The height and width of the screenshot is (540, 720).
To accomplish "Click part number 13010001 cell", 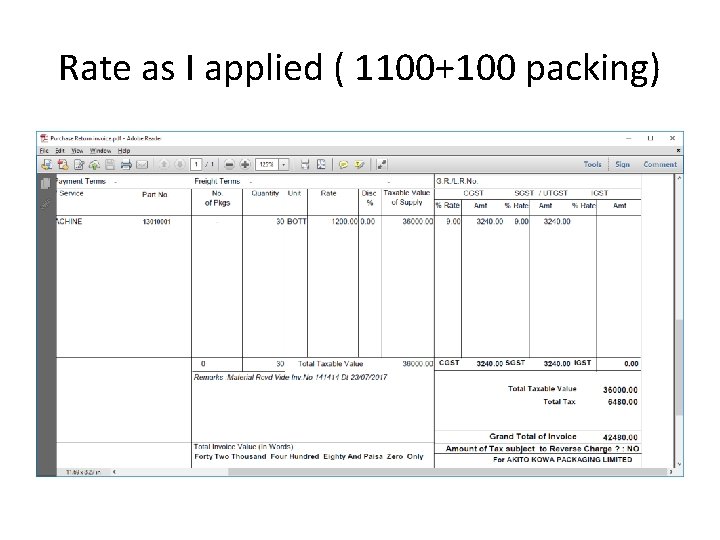I will [157, 222].
